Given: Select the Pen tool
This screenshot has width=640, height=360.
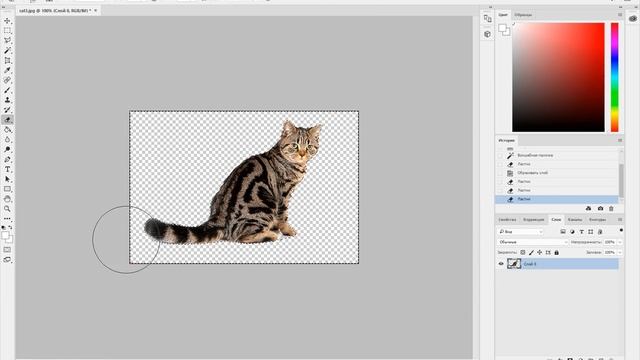Looking at the screenshot, I should (7, 159).
